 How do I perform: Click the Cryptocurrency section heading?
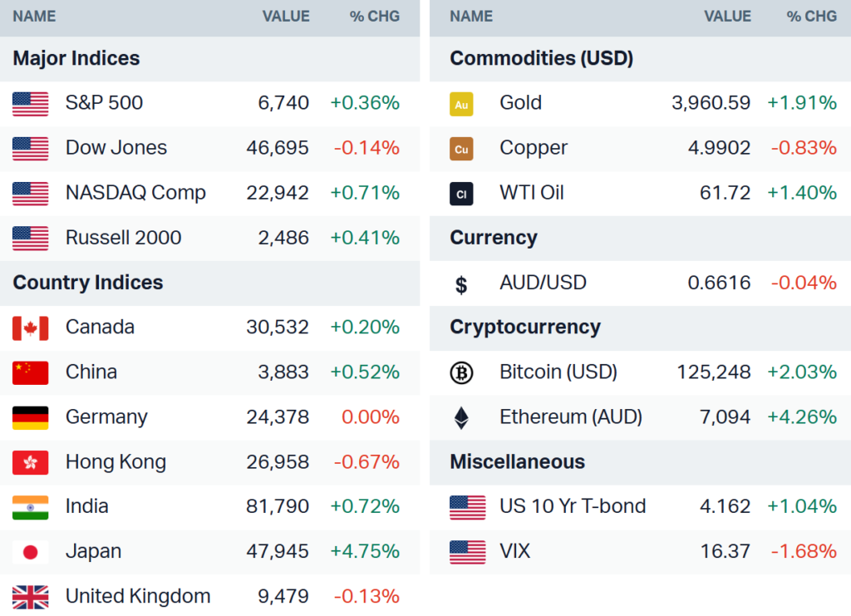[x=526, y=328]
